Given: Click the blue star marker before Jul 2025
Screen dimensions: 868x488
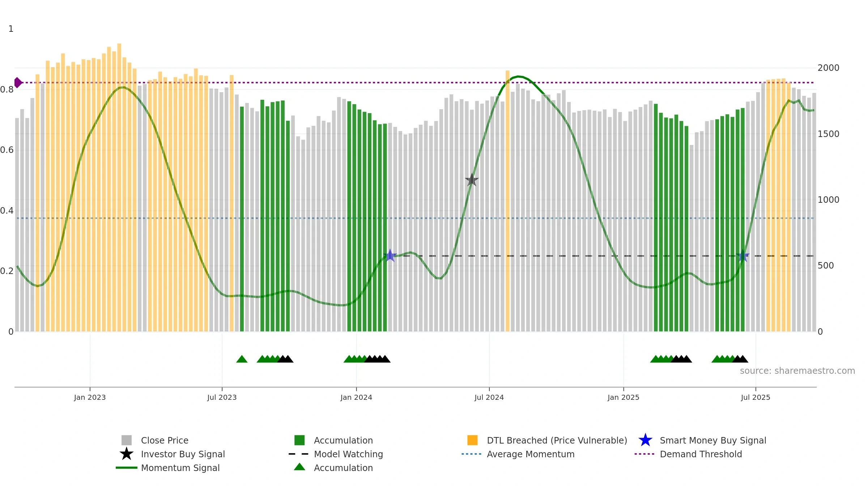Looking at the screenshot, I should (743, 256).
